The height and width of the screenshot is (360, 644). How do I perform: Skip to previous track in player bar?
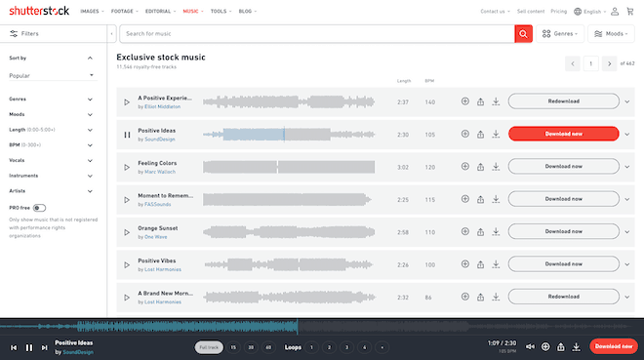tap(14, 347)
